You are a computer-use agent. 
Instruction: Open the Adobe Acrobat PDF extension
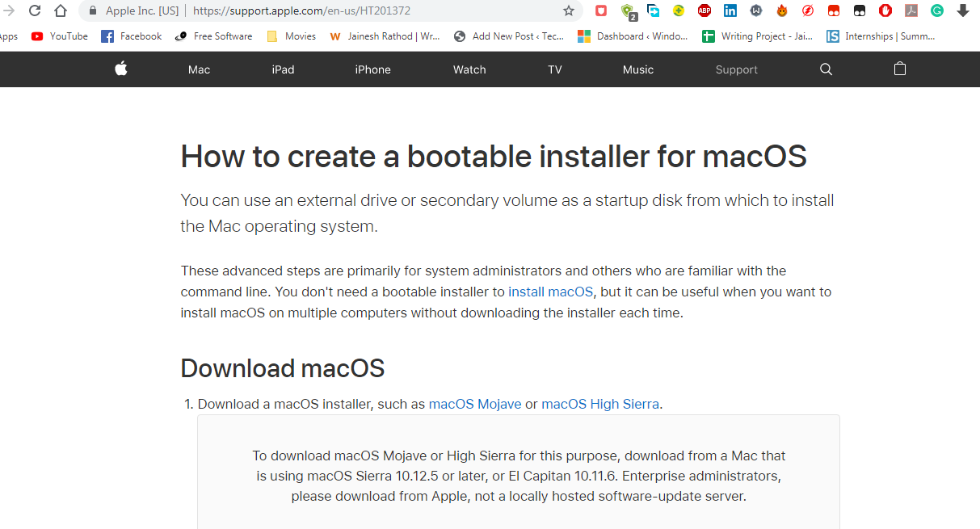pyautogui.click(x=911, y=10)
